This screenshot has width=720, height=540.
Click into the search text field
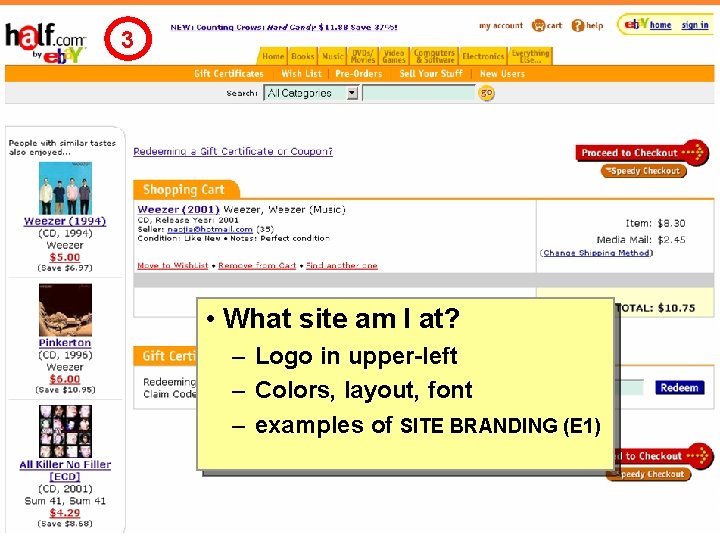[419, 93]
